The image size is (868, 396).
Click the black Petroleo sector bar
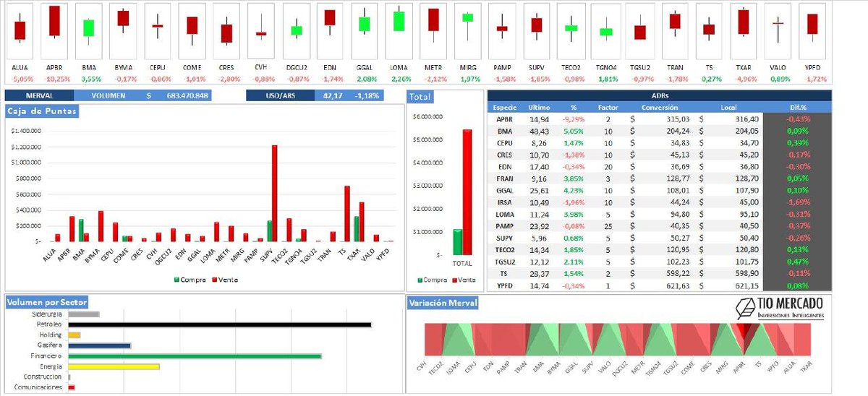[x=219, y=324]
